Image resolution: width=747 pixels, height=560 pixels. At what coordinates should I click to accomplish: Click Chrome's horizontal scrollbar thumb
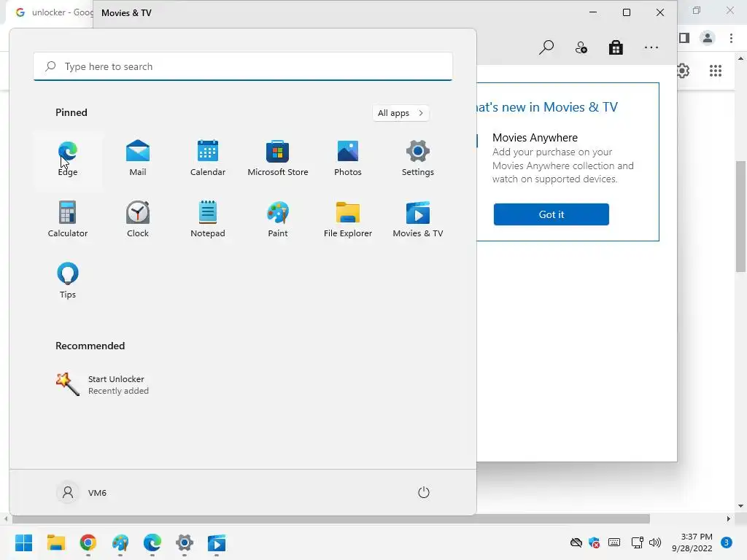tap(330, 518)
